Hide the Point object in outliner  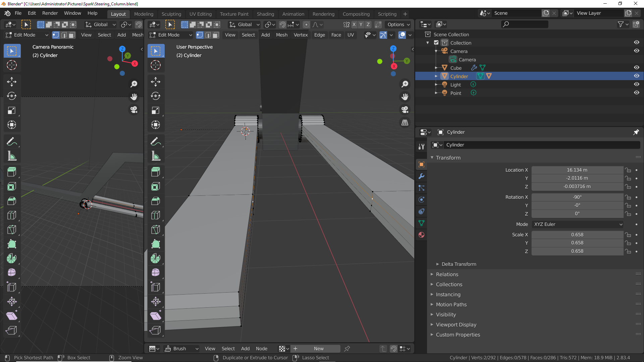click(x=636, y=93)
